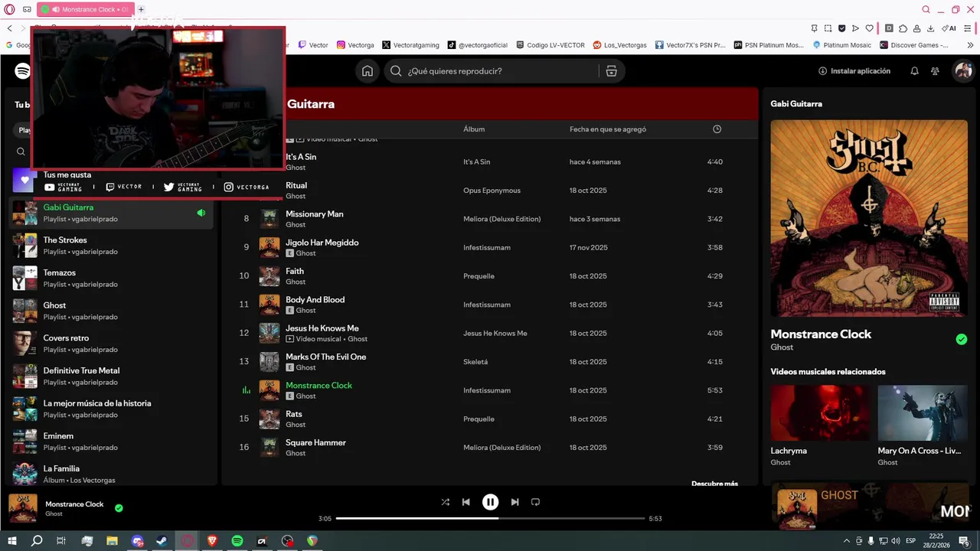Open the browse icon in search bar
Image resolution: width=980 pixels, height=551 pixels.
pyautogui.click(x=611, y=71)
